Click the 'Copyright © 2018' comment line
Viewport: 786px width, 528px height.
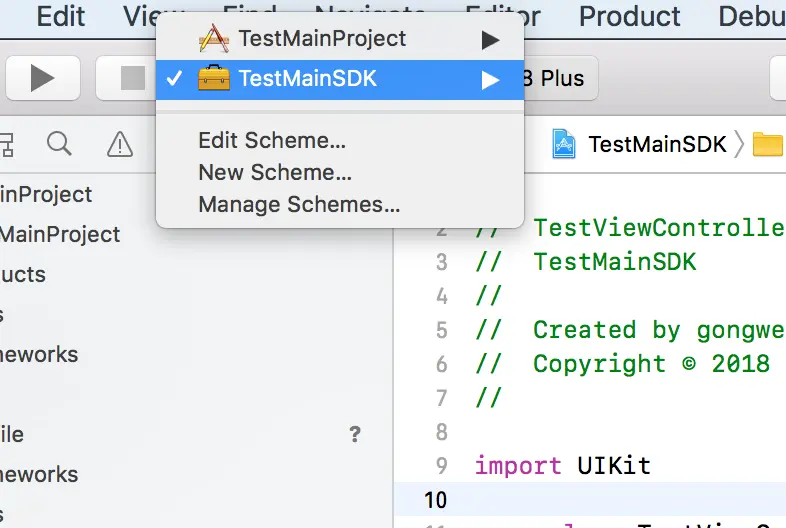(x=622, y=364)
